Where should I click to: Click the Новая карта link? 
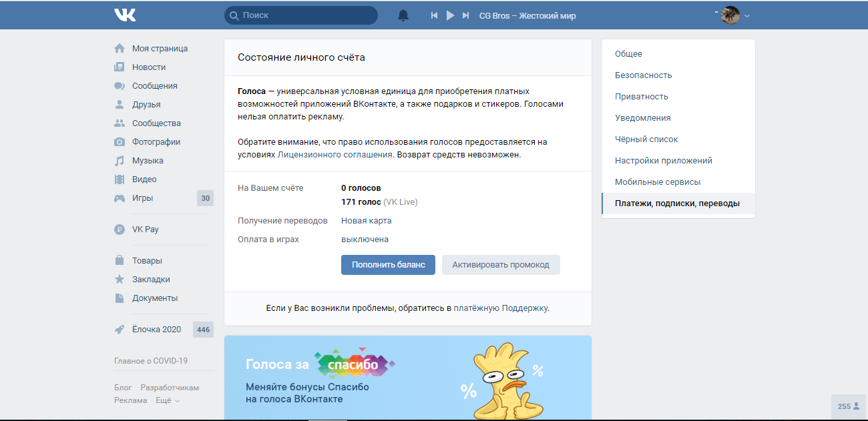[367, 220]
